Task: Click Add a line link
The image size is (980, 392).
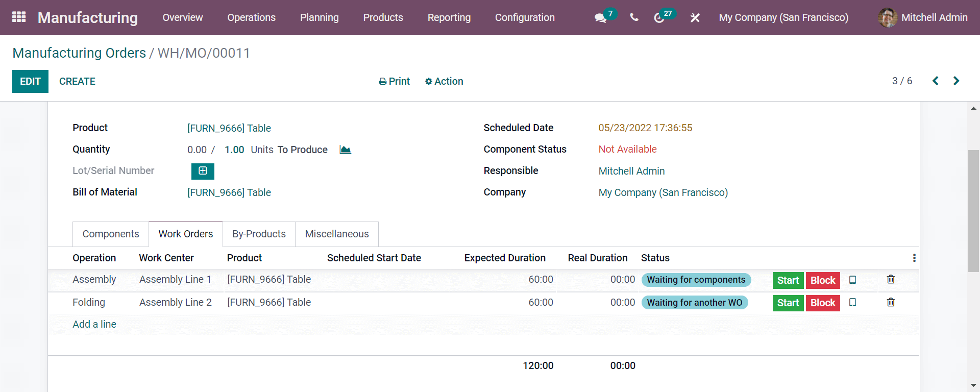Action: [94, 324]
